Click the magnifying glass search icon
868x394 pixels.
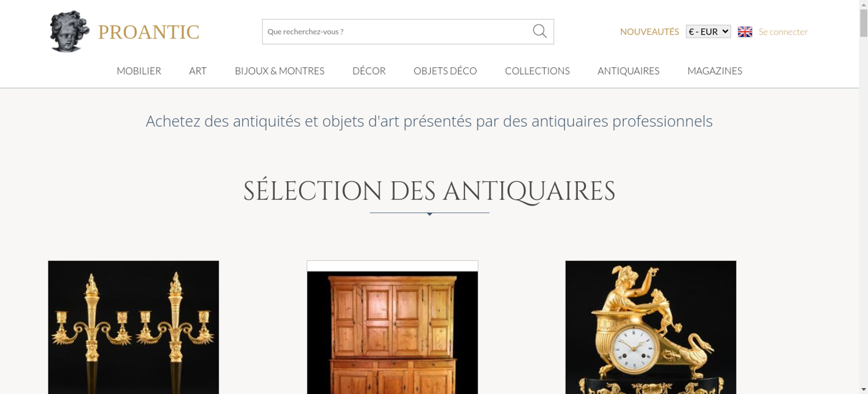pyautogui.click(x=539, y=31)
